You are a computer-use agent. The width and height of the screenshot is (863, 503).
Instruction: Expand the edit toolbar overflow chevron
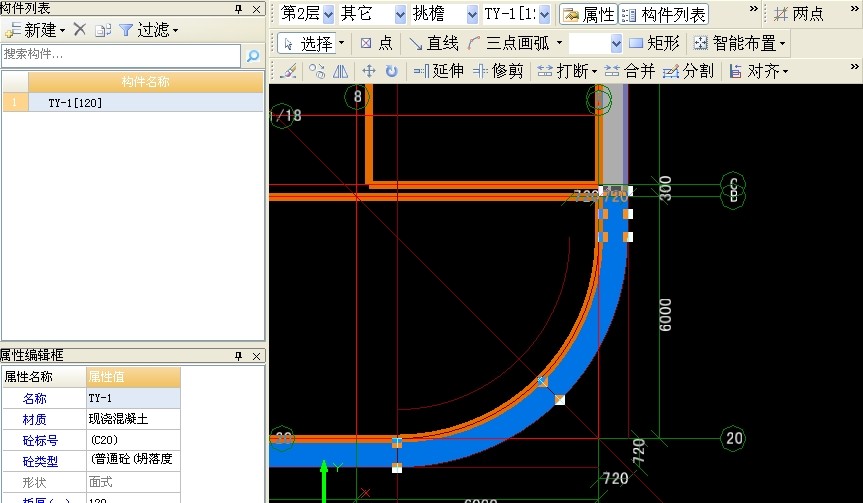coord(855,67)
